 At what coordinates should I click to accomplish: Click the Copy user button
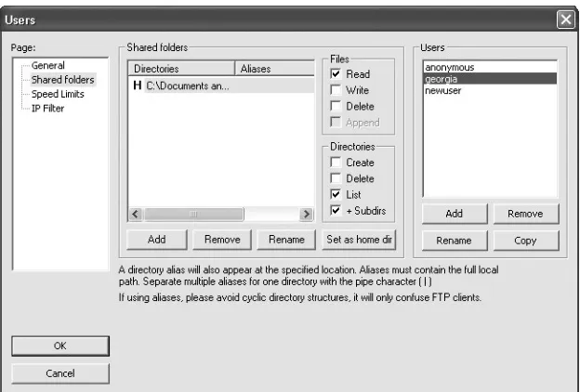(526, 241)
